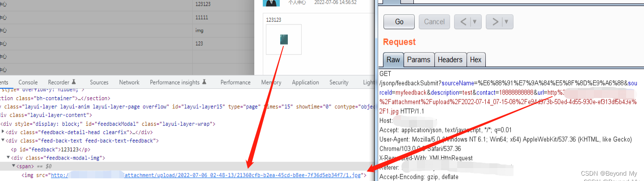Open the Network tab in DevTools
Viewport: 644px width, 181px height.
point(129,82)
